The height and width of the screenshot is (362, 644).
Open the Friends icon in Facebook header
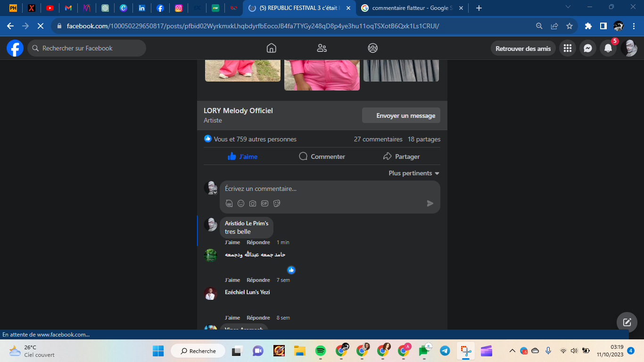pos(322,48)
